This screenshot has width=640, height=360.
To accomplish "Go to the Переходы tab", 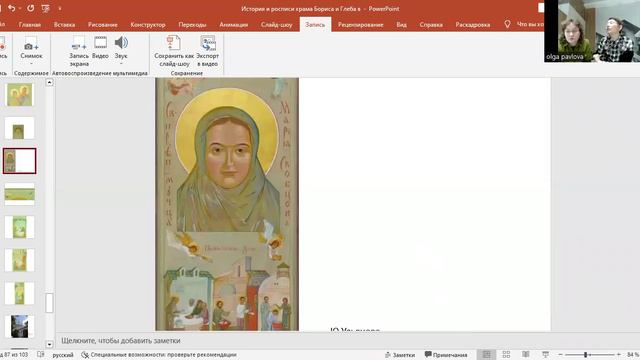I will pyautogui.click(x=192, y=24).
